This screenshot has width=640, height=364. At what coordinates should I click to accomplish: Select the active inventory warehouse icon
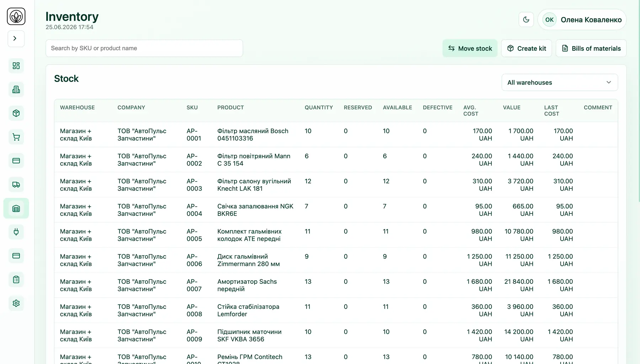[16, 208]
